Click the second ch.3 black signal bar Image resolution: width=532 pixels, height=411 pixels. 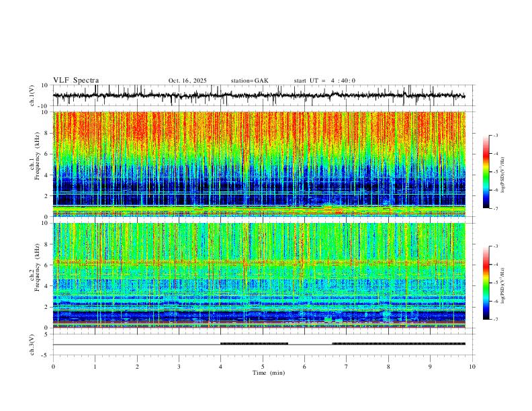(x=398, y=344)
